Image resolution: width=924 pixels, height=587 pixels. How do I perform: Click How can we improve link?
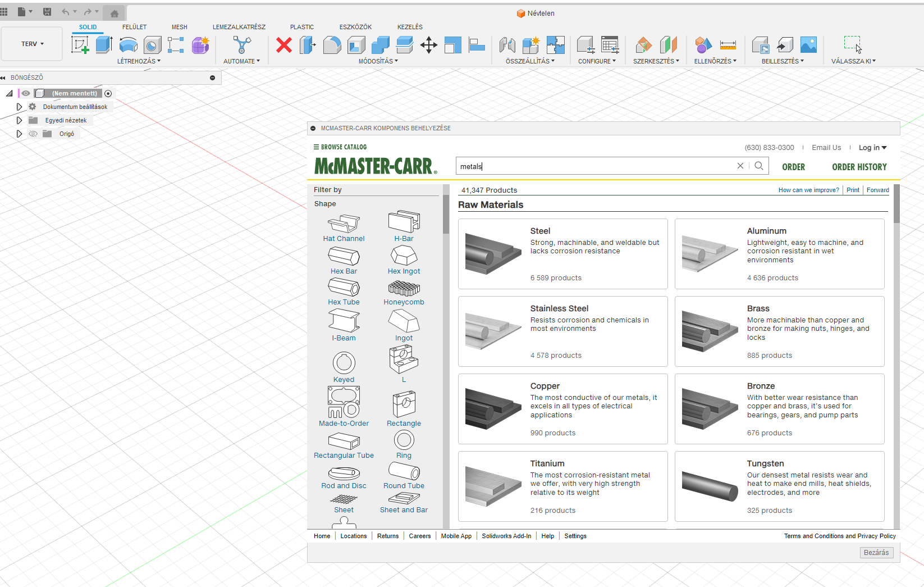[808, 190]
